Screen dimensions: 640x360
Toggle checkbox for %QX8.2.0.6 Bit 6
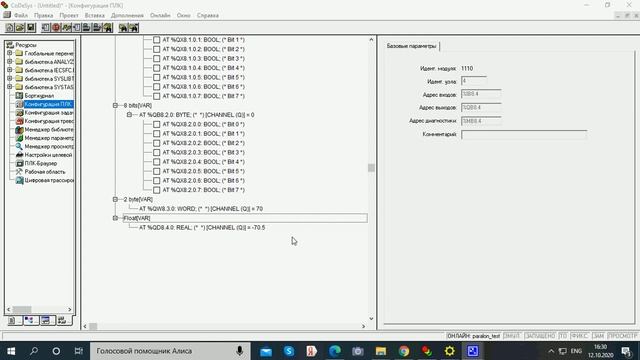(156, 180)
